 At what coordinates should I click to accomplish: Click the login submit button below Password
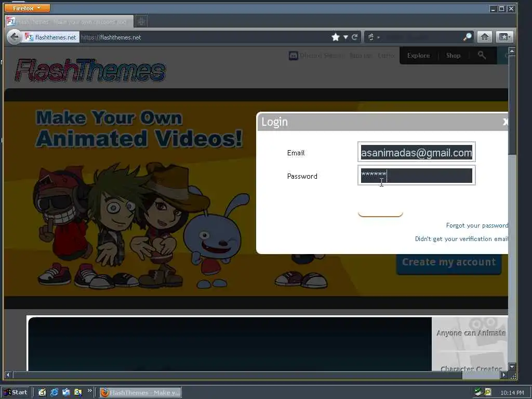click(380, 207)
